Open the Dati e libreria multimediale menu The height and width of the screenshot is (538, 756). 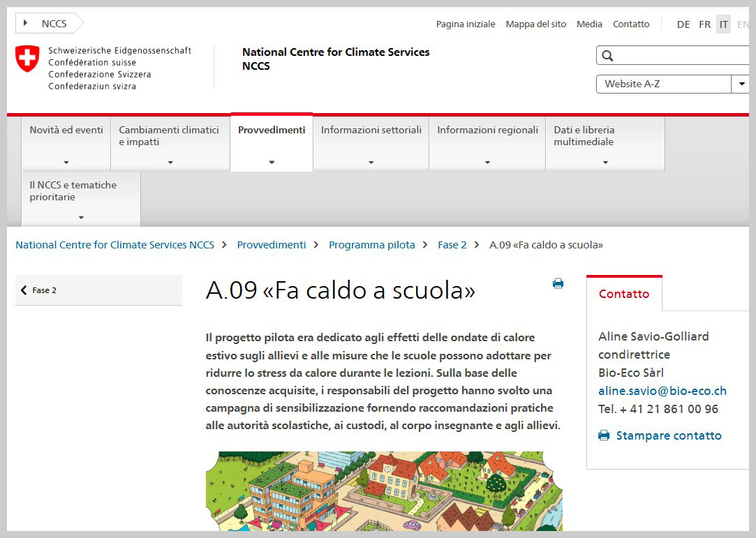click(605, 144)
